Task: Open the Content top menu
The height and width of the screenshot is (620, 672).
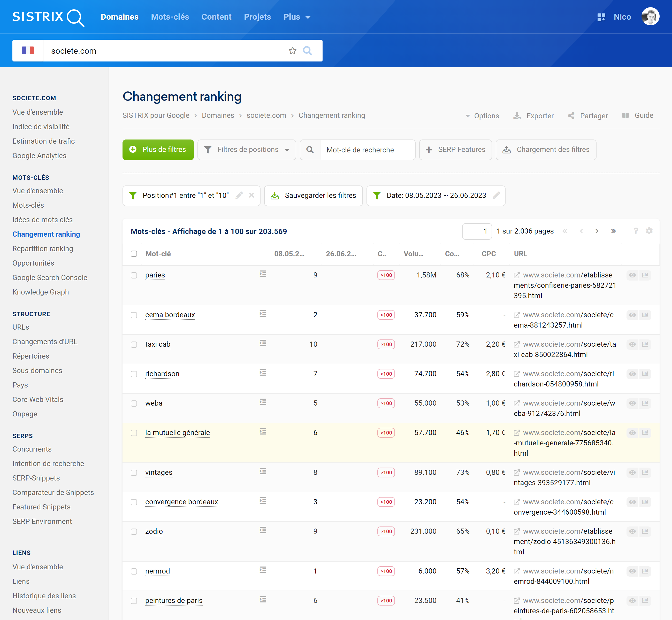Action: point(217,17)
